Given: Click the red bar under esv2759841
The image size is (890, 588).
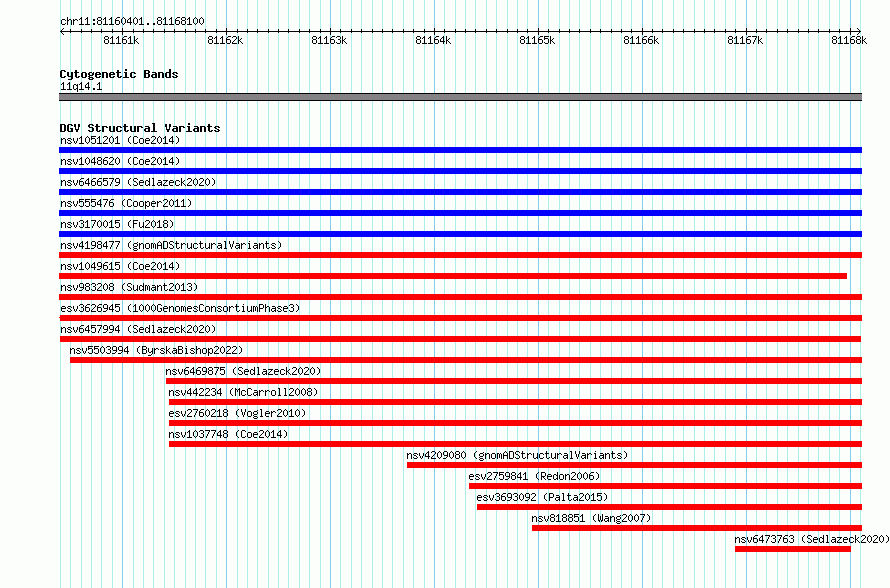Looking at the screenshot, I should [666, 486].
